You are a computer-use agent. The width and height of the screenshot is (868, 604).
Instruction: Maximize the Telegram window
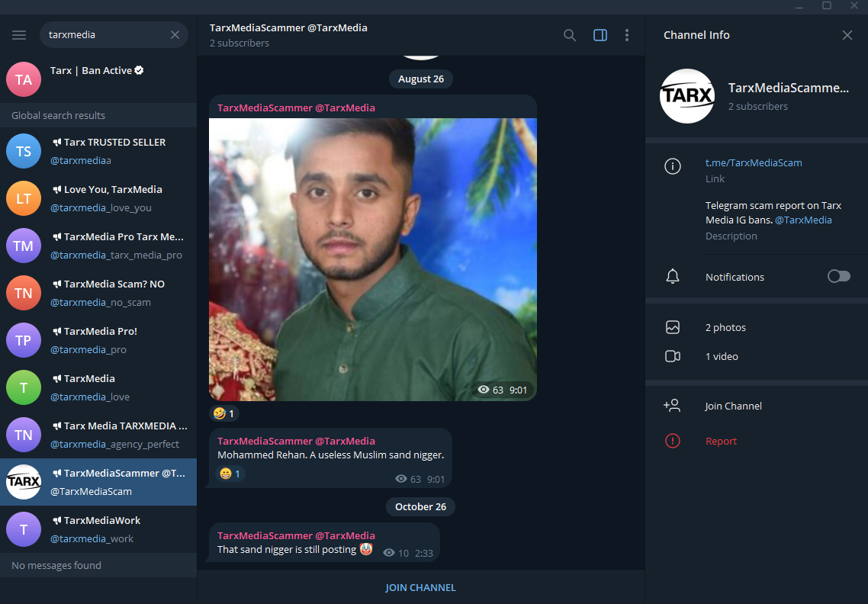(x=827, y=5)
